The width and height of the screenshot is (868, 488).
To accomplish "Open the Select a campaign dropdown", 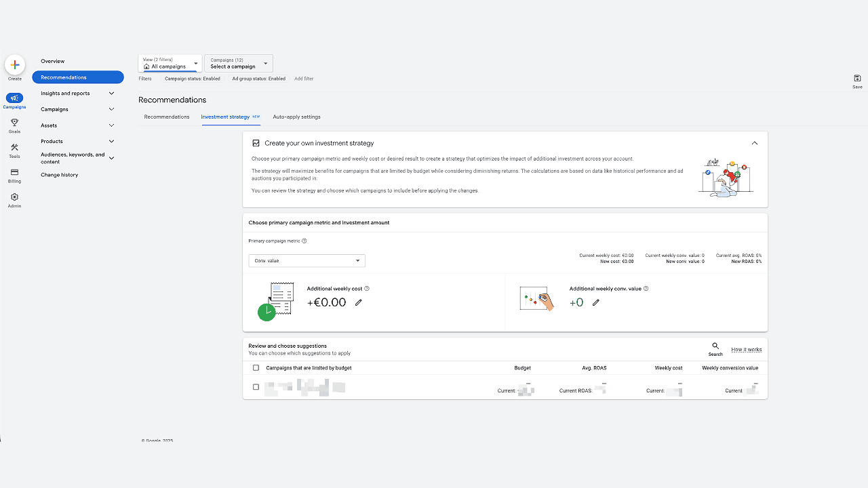I will click(x=239, y=64).
